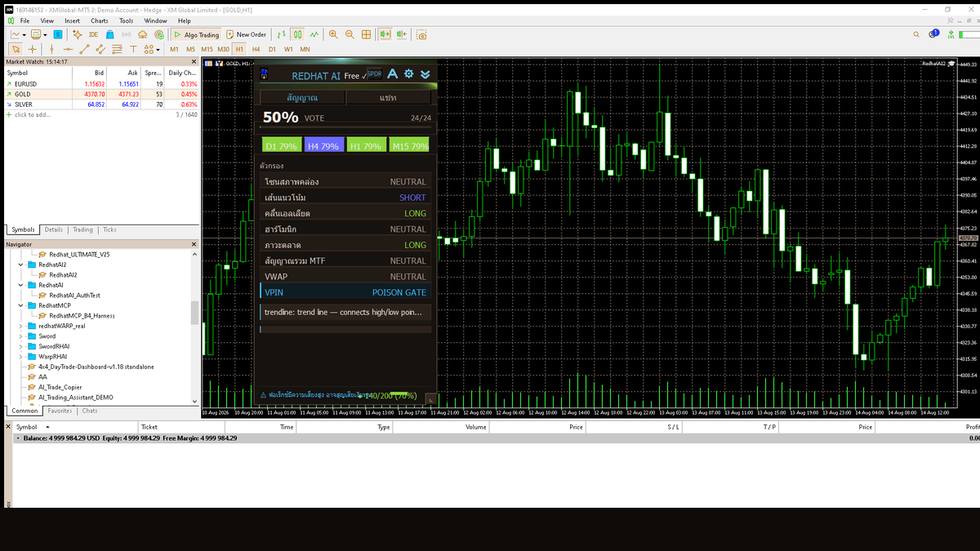This screenshot has width=980, height=551.
Task: Switch chart timeframe to M15
Action: pos(207,49)
